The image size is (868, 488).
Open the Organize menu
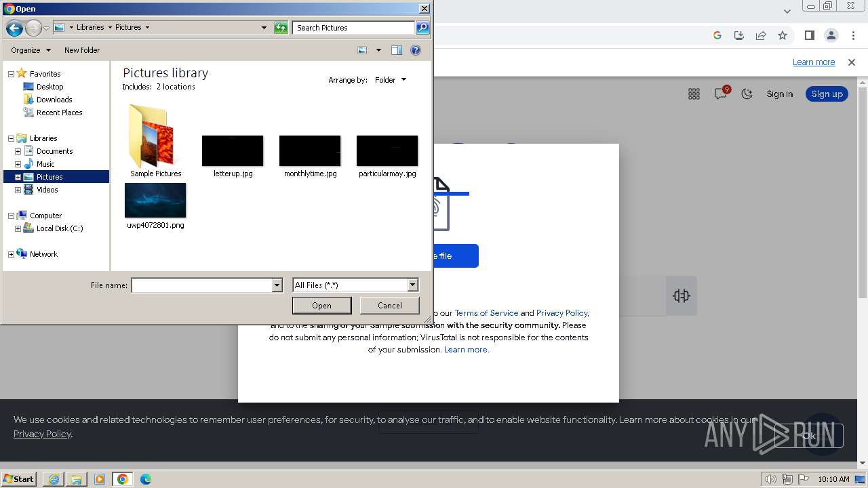31,50
